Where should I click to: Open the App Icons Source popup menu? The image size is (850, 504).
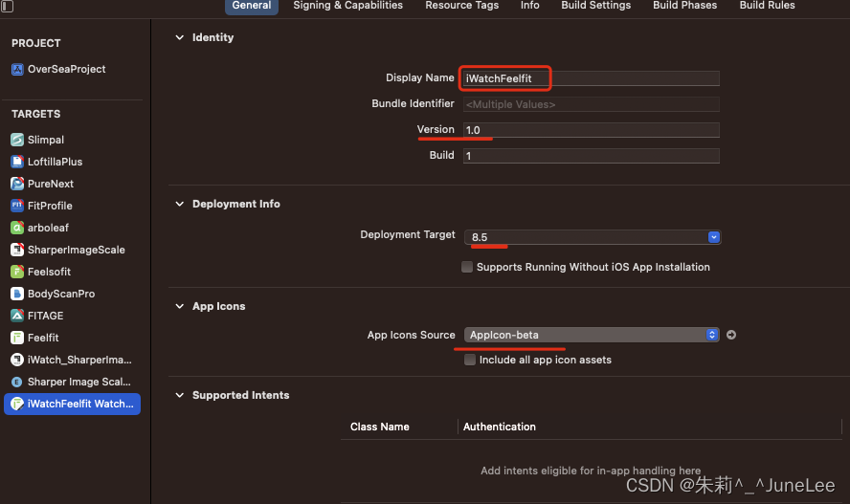click(x=592, y=335)
